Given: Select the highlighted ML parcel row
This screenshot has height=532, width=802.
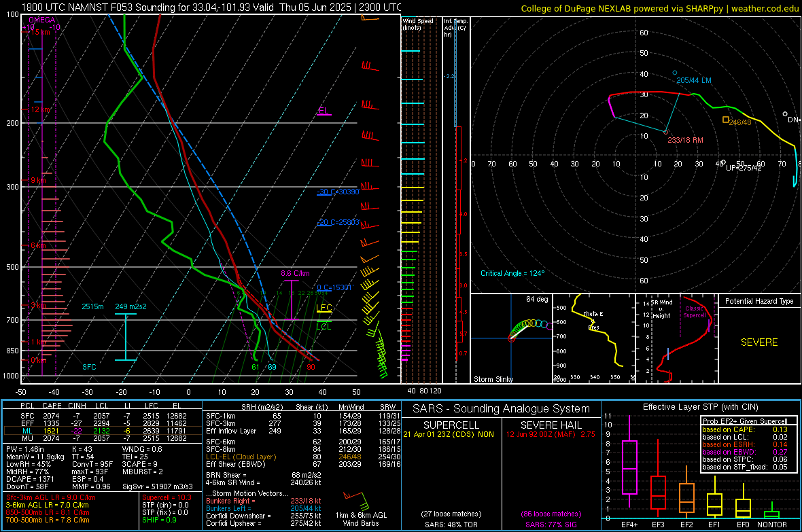Looking at the screenshot, I should point(103,431).
